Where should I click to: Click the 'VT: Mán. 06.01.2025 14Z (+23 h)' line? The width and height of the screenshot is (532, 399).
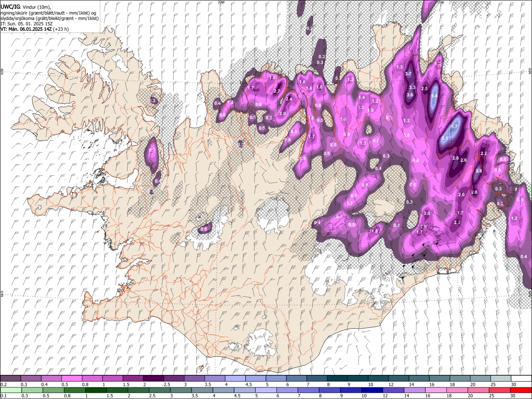[x=35, y=29]
